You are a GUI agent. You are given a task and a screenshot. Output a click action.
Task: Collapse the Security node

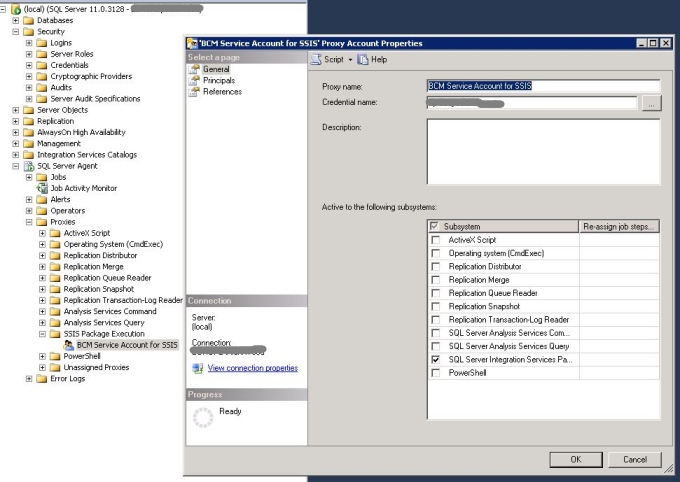tap(16, 32)
